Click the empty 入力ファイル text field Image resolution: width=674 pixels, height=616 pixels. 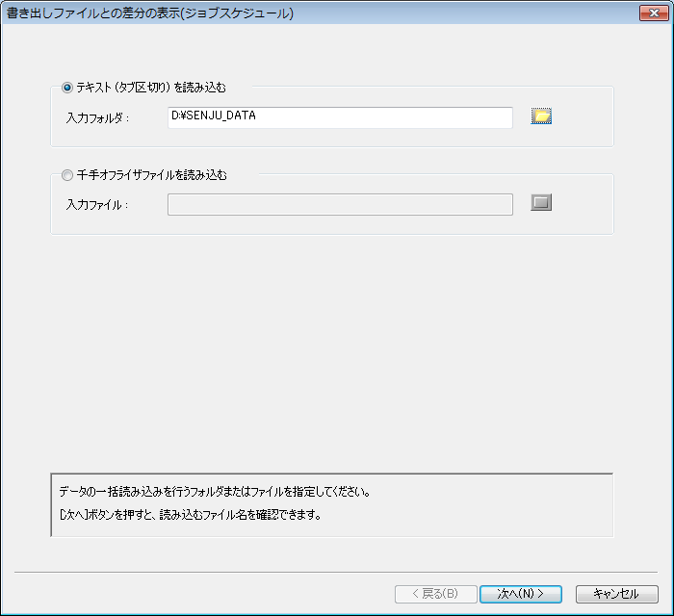click(340, 204)
